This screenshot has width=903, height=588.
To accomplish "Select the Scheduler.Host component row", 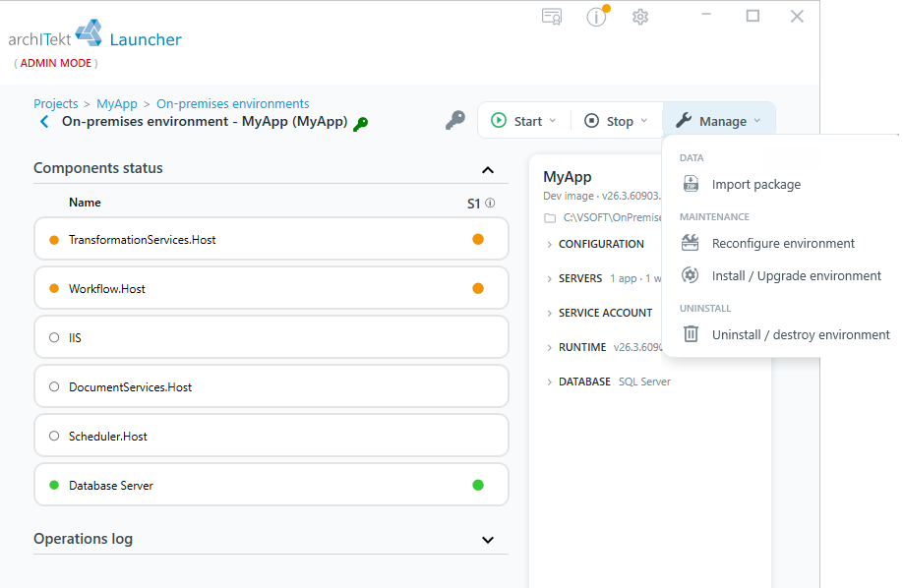I will tap(271, 436).
